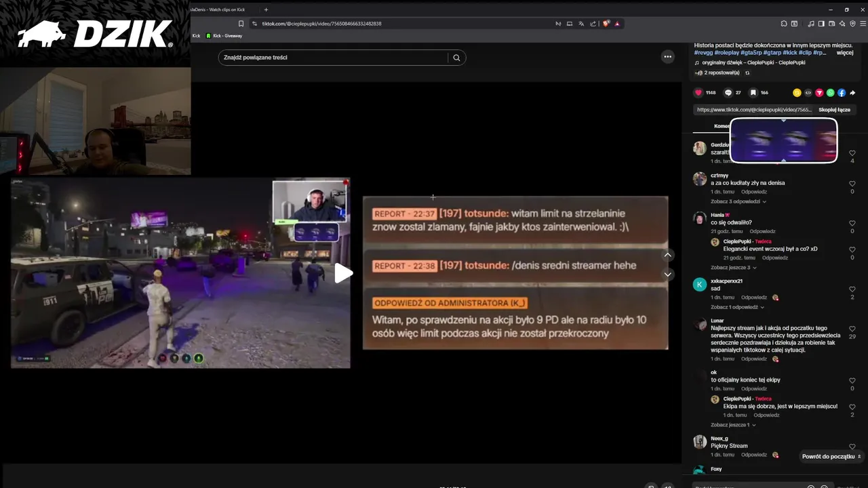Image resolution: width=868 pixels, height=488 pixels.
Task: Open xxkacperxx21's profile avatar
Action: click(x=700, y=284)
